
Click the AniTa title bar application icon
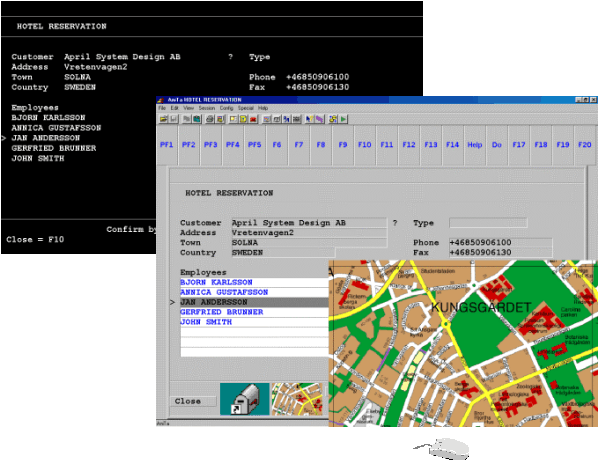click(x=160, y=100)
